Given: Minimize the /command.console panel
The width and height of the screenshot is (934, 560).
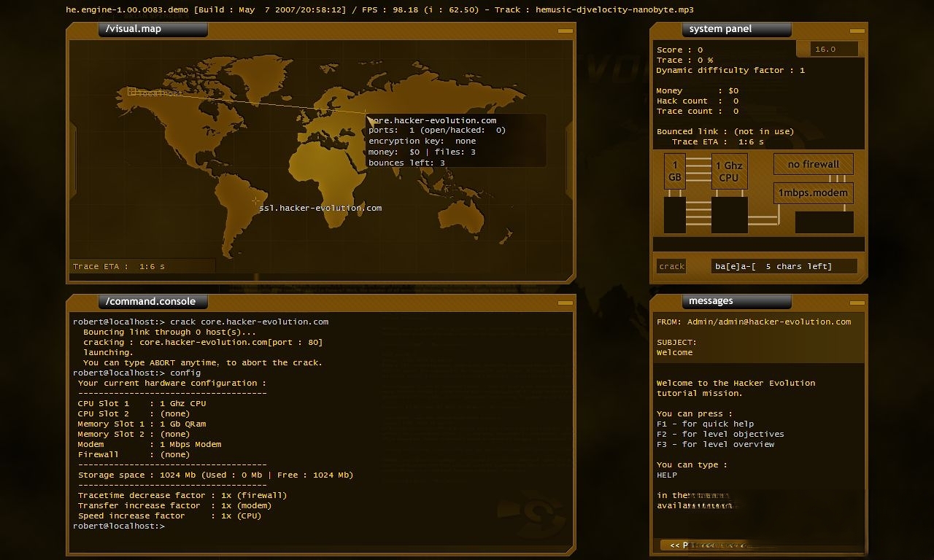Looking at the screenshot, I should point(566,303).
